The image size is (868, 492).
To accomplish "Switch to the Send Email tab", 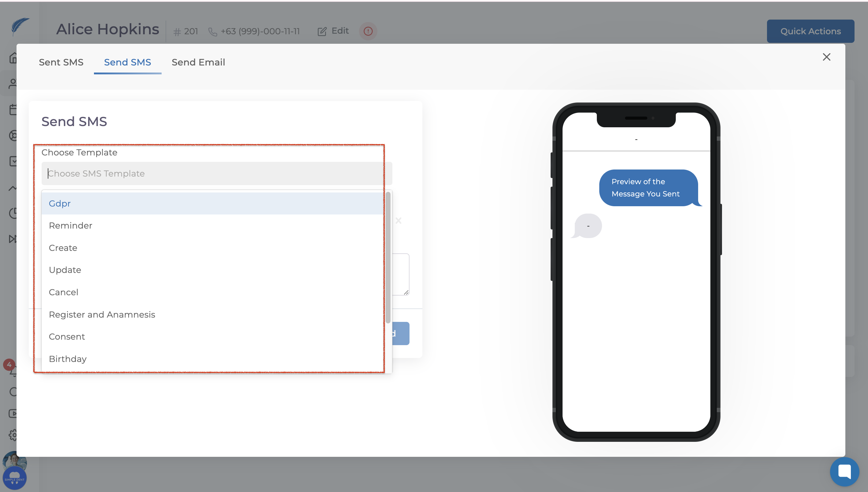I will (198, 62).
